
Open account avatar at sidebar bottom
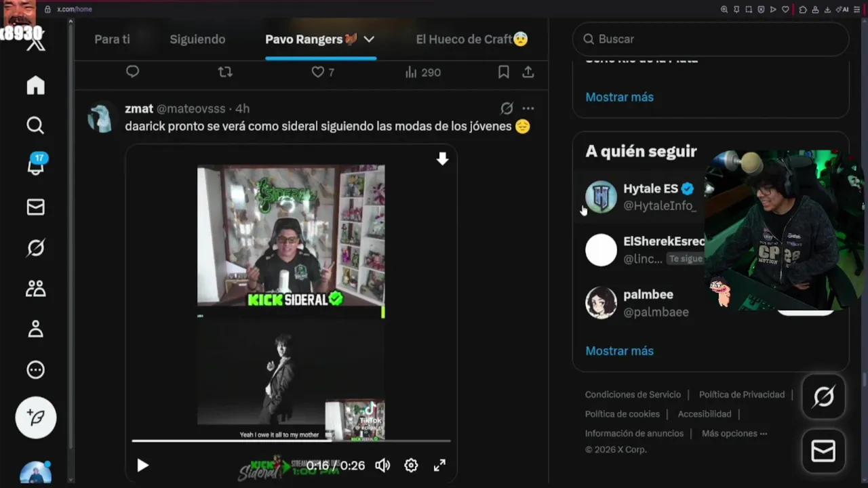coord(35,472)
